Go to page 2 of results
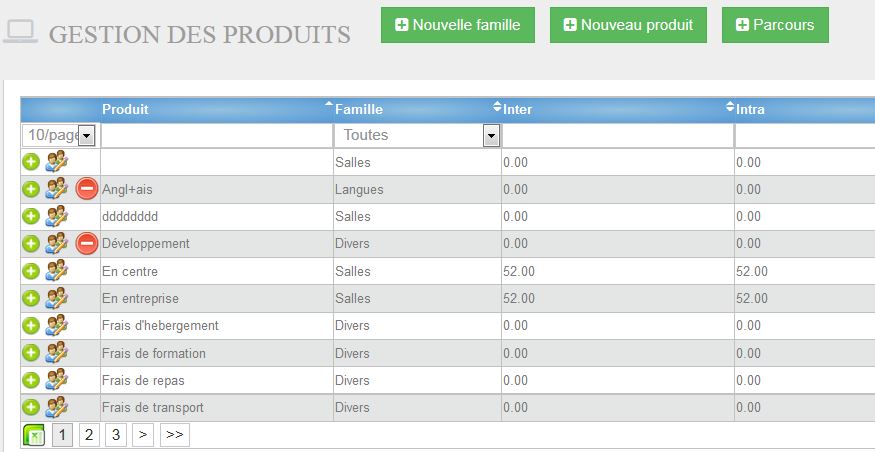This screenshot has height=452, width=875. [x=89, y=435]
